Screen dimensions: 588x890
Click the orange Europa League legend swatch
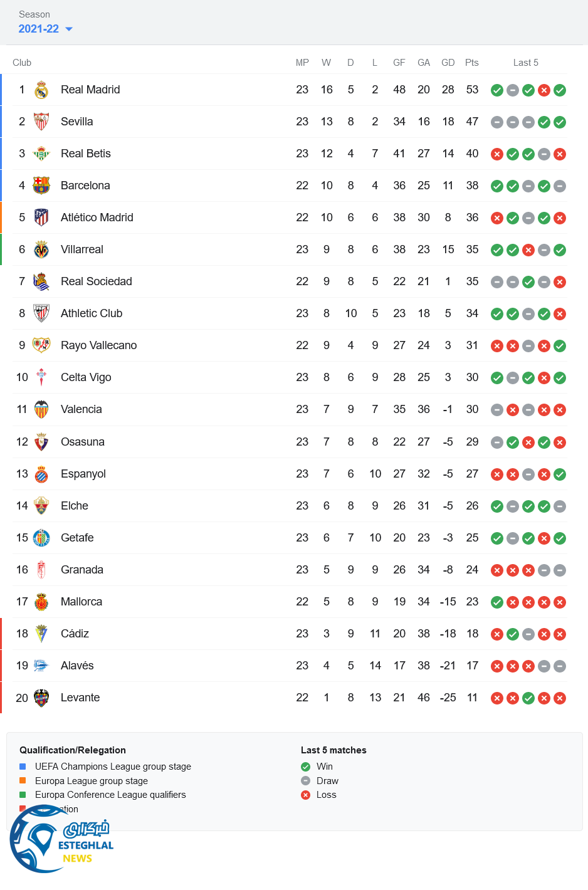click(x=23, y=780)
